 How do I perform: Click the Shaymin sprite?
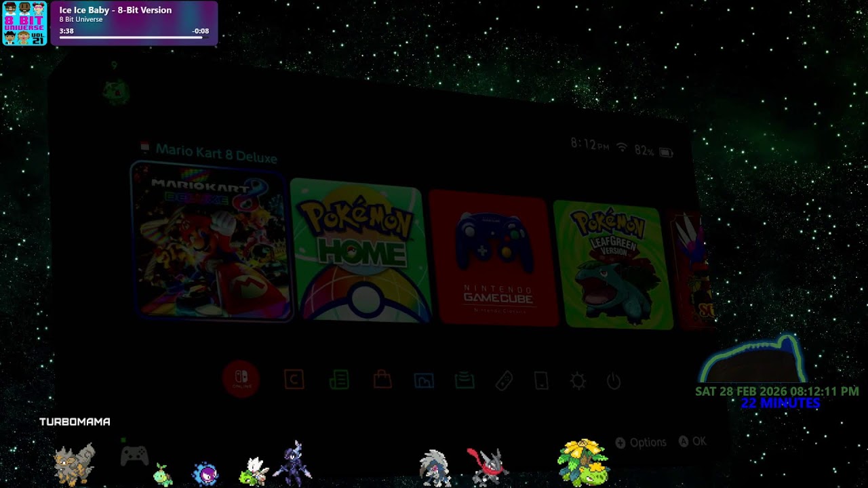pos(254,472)
